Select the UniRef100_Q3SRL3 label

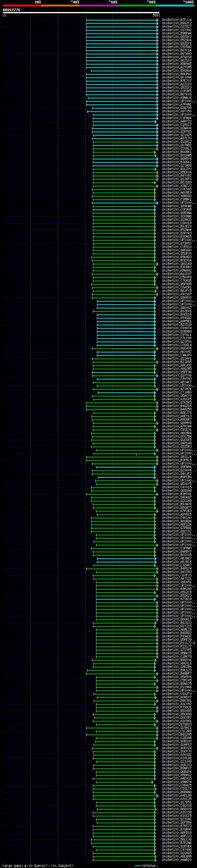176,148
